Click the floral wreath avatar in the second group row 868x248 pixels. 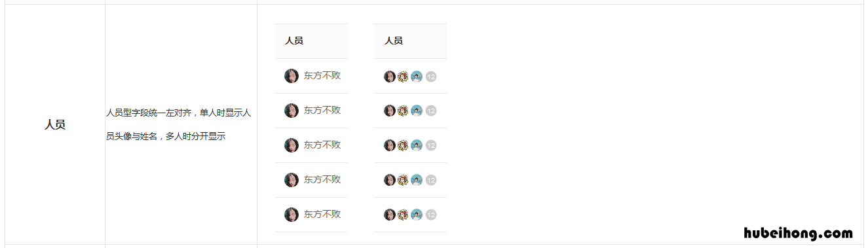tap(403, 111)
